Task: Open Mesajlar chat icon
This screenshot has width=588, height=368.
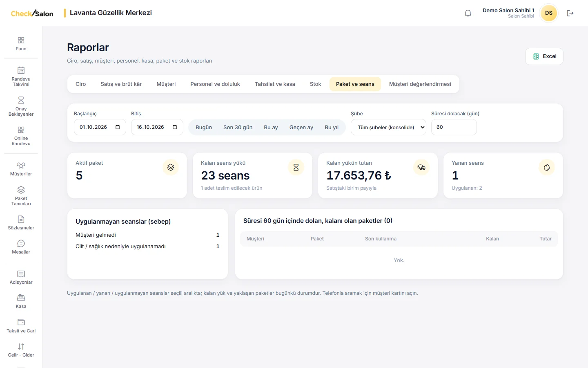Action: click(21, 243)
